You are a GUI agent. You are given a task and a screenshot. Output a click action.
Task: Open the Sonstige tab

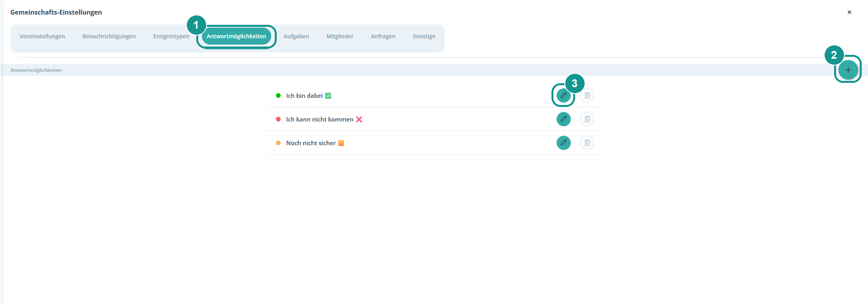click(424, 36)
